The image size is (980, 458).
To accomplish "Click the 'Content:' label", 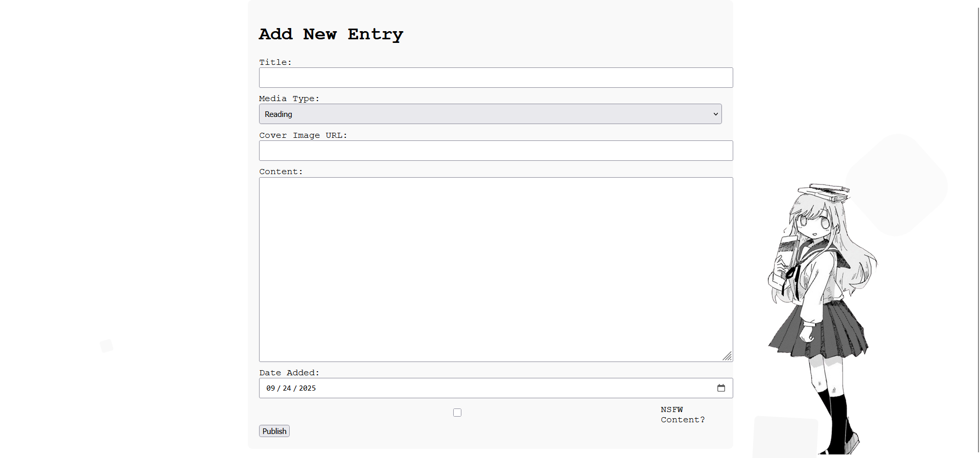I will coord(281,172).
